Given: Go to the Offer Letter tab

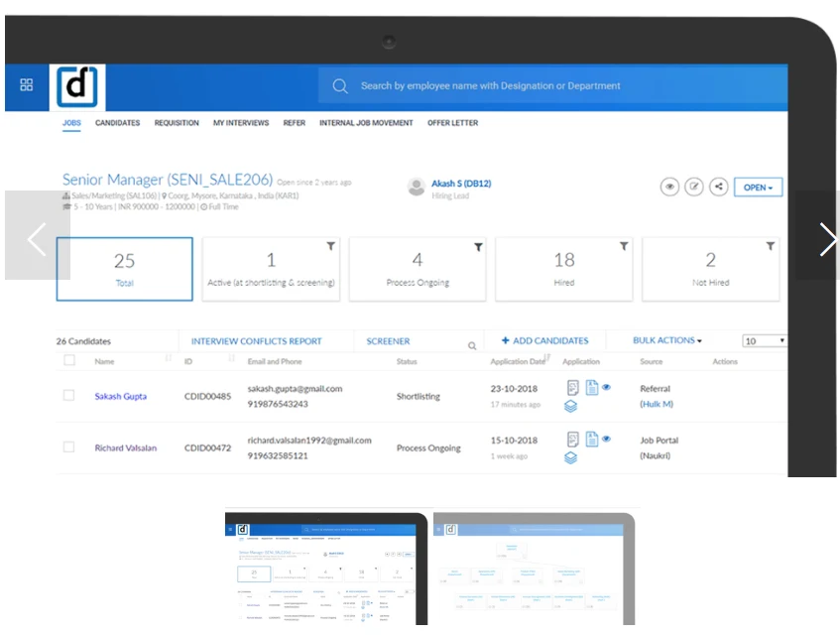Looking at the screenshot, I should tap(452, 123).
